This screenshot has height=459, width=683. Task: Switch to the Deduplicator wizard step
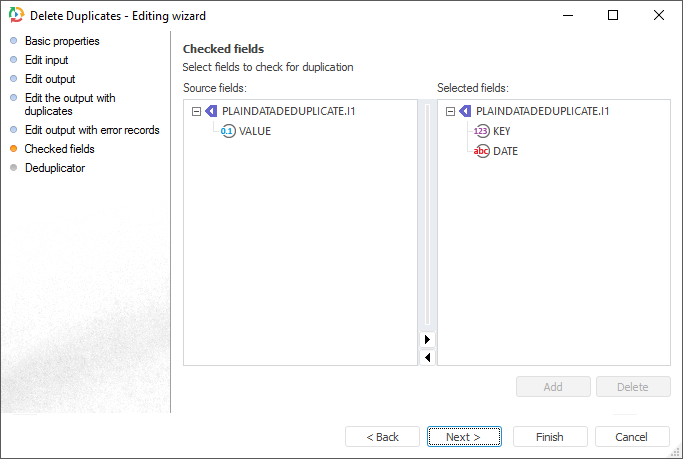pyautogui.click(x=55, y=168)
